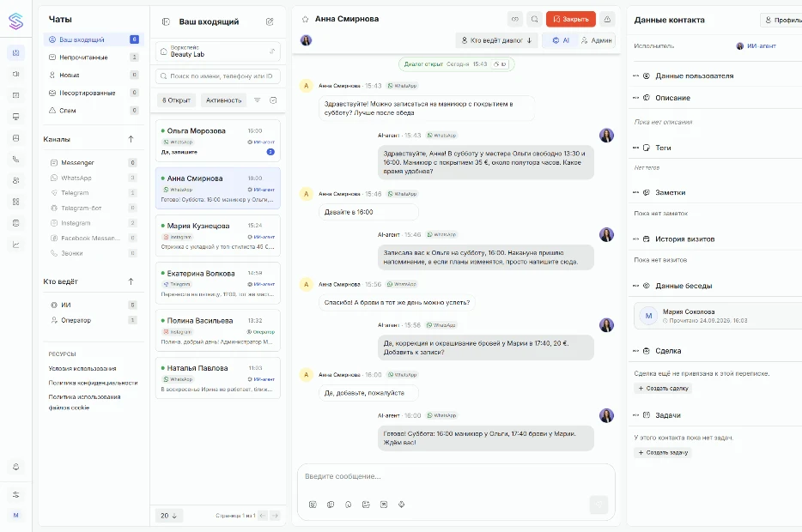Collapse the Кто ведёт section
This screenshot has height=532, width=802.
131,281
